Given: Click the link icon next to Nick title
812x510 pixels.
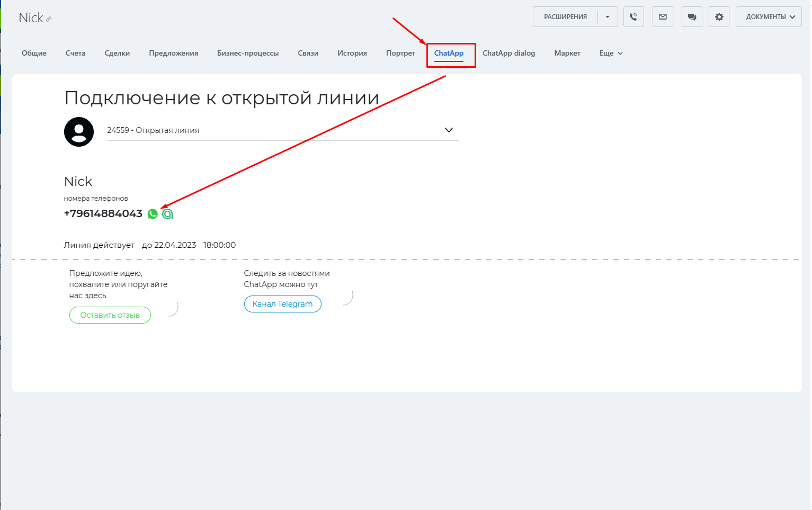Looking at the screenshot, I should pyautogui.click(x=49, y=19).
